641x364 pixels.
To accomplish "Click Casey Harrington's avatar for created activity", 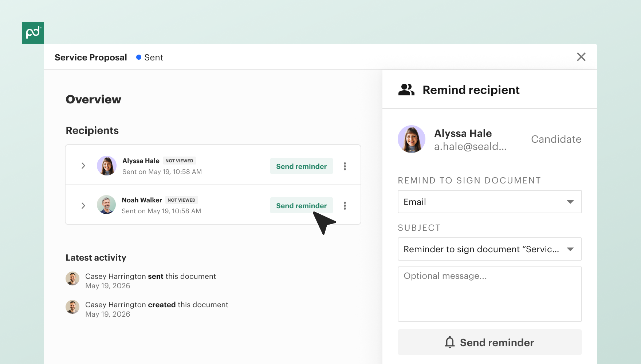I will (72, 307).
